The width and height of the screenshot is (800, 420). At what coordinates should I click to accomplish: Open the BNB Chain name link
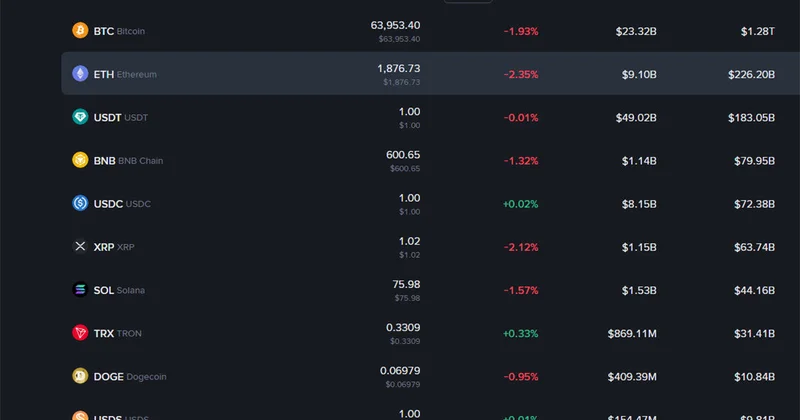[129, 161]
